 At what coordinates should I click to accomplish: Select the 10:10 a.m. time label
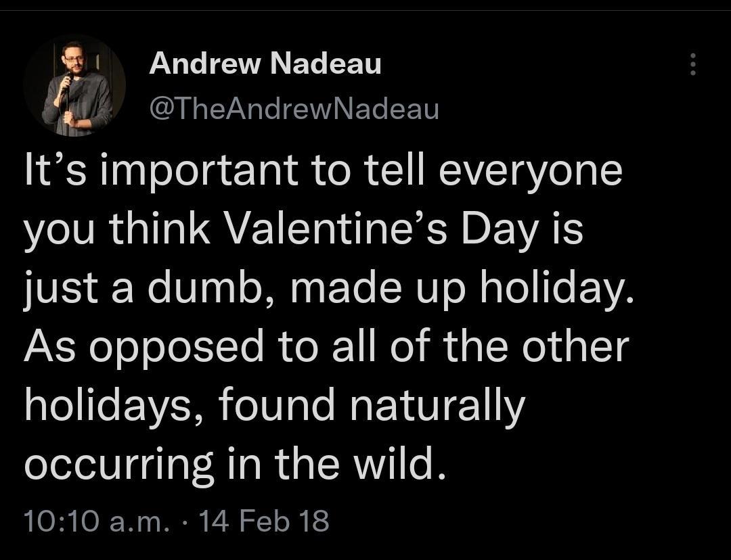(x=98, y=519)
